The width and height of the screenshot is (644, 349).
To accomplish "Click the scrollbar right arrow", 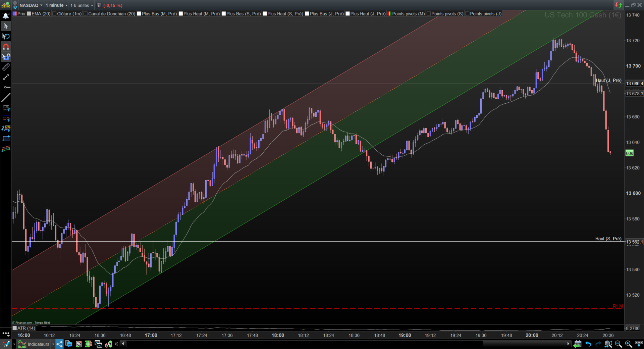I will pyautogui.click(x=568, y=344).
